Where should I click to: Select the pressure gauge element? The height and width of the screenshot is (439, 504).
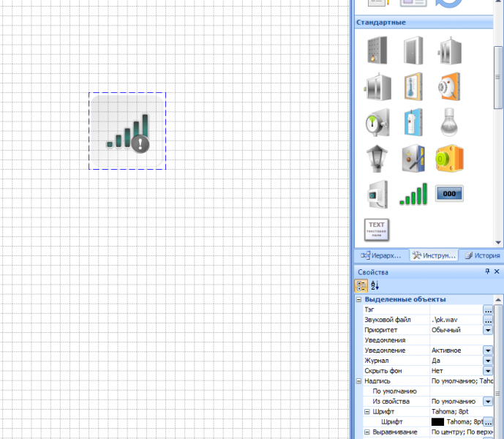click(377, 122)
